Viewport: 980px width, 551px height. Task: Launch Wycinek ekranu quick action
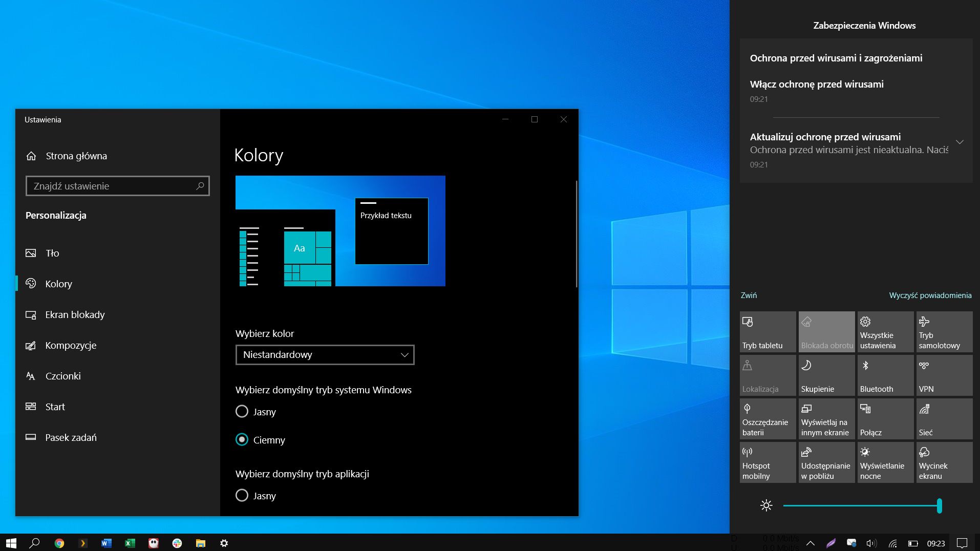point(944,462)
